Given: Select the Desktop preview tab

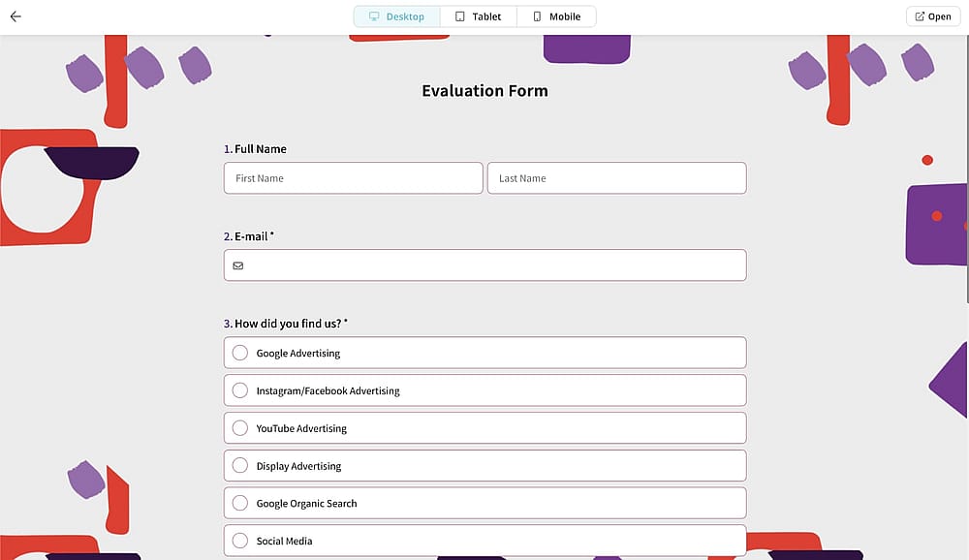Looking at the screenshot, I should click(396, 16).
